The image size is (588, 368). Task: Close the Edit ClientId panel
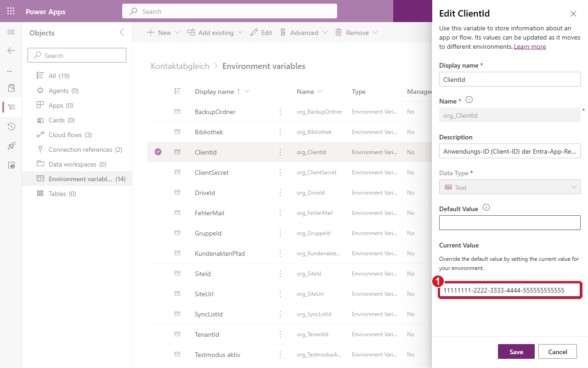pyautogui.click(x=573, y=14)
